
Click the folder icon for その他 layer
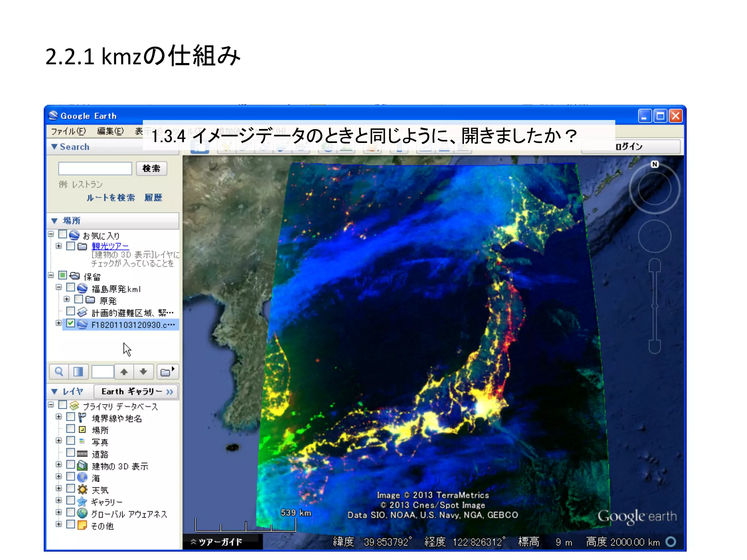click(x=82, y=525)
